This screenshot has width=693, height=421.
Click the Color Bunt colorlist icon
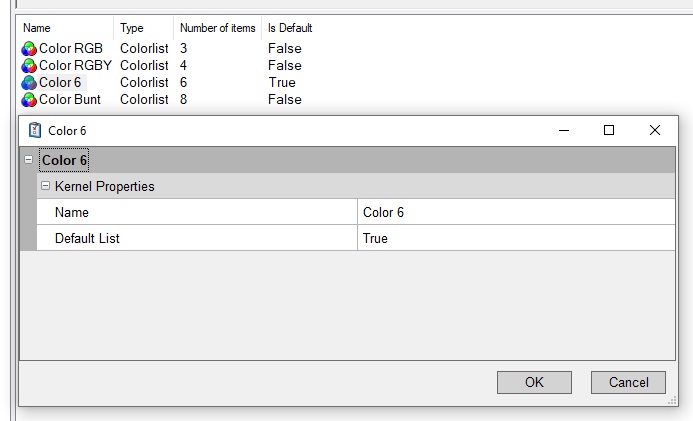29,100
